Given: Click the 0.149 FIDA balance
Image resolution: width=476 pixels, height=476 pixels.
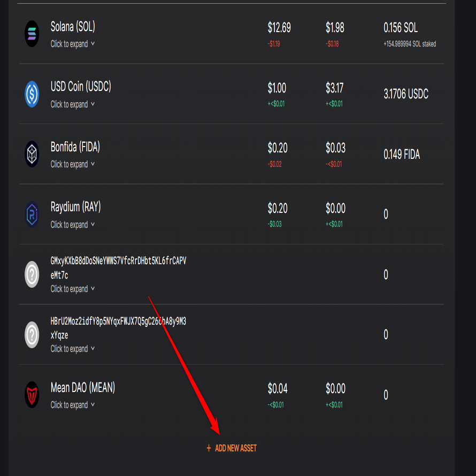Looking at the screenshot, I should pyautogui.click(x=402, y=155).
